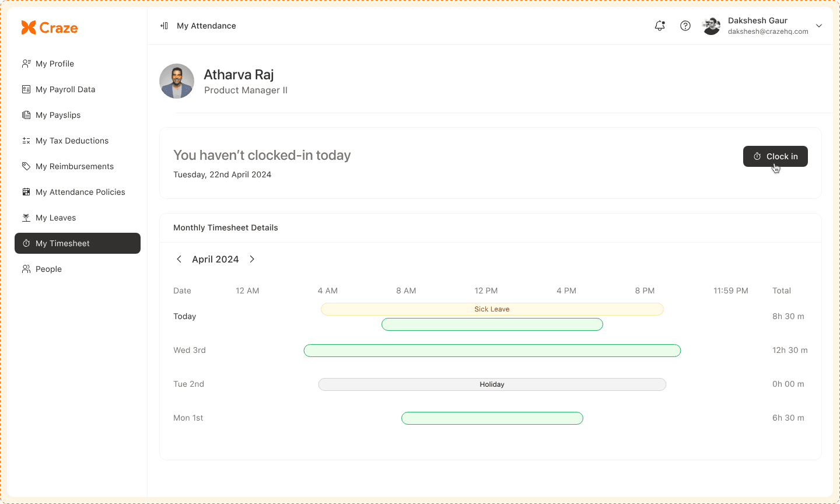Click the dakshesh@crazehq.com email text
Viewport: 840px width, 504px height.
pos(768,32)
